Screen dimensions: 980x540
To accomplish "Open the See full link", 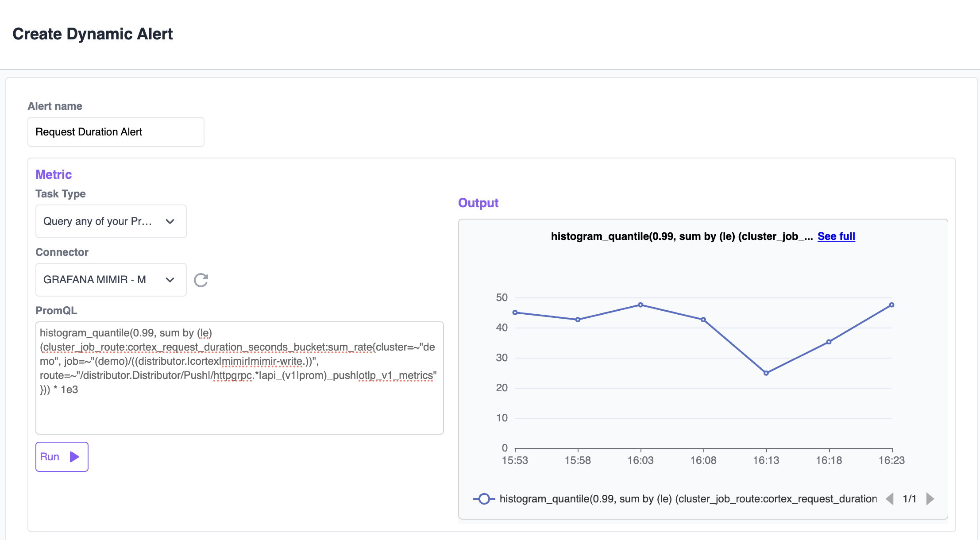I will (836, 236).
